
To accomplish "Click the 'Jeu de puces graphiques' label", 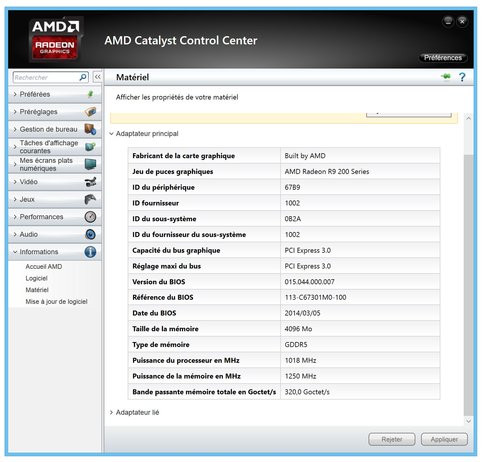I will pyautogui.click(x=172, y=171).
